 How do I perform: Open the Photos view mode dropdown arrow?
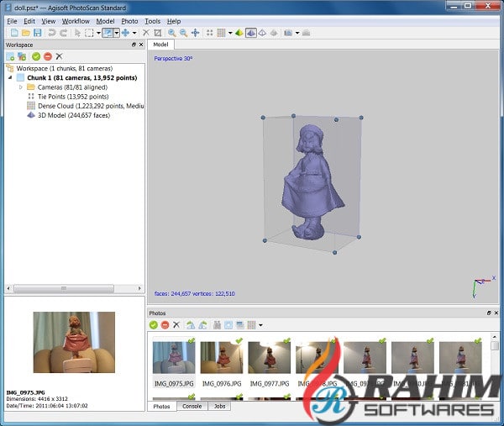(261, 325)
